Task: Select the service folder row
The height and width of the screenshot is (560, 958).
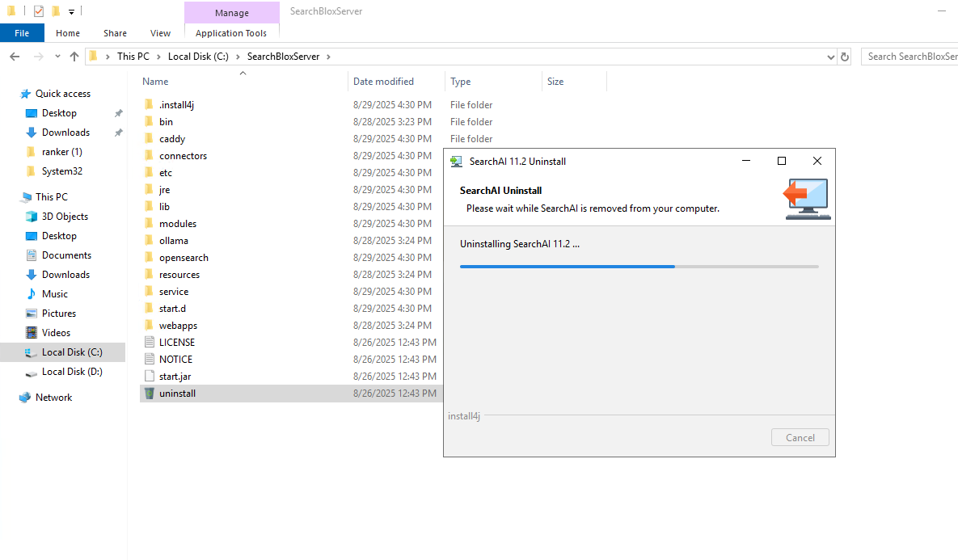Action: 291,291
